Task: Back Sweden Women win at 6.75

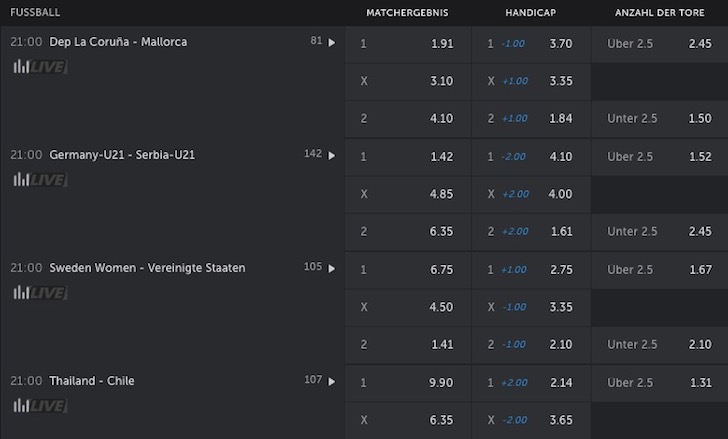Action: (408, 270)
